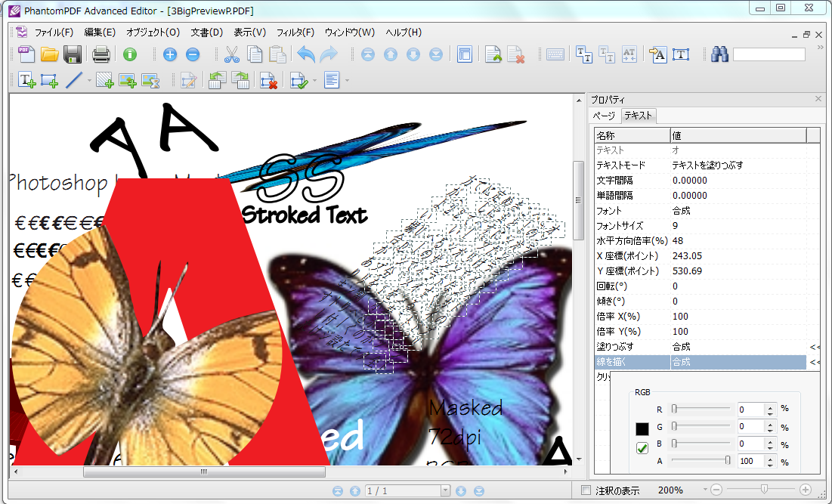Click the page with green arrow icon
Image resolution: width=832 pixels, height=504 pixels.
[493, 54]
